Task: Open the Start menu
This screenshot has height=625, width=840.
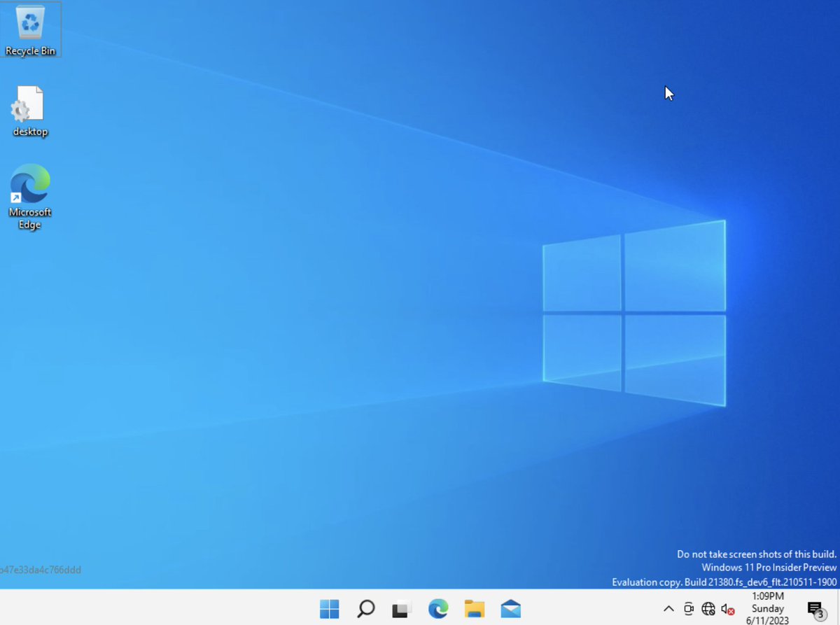Action: pyautogui.click(x=329, y=609)
